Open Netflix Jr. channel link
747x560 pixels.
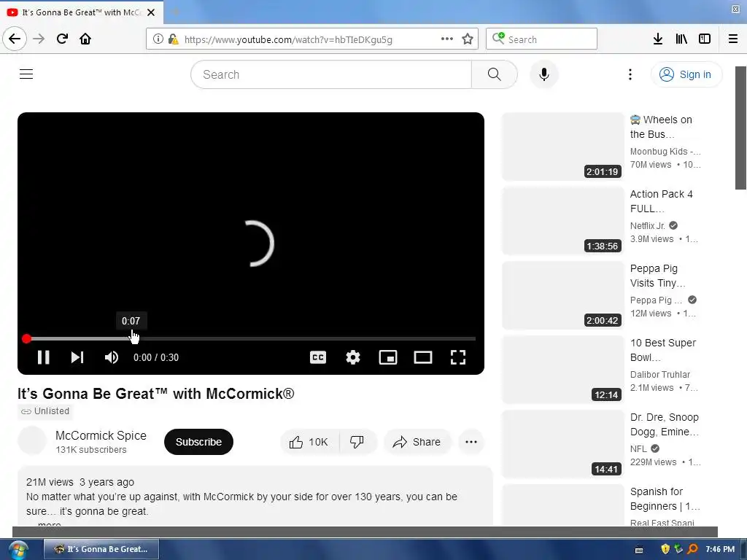(648, 226)
